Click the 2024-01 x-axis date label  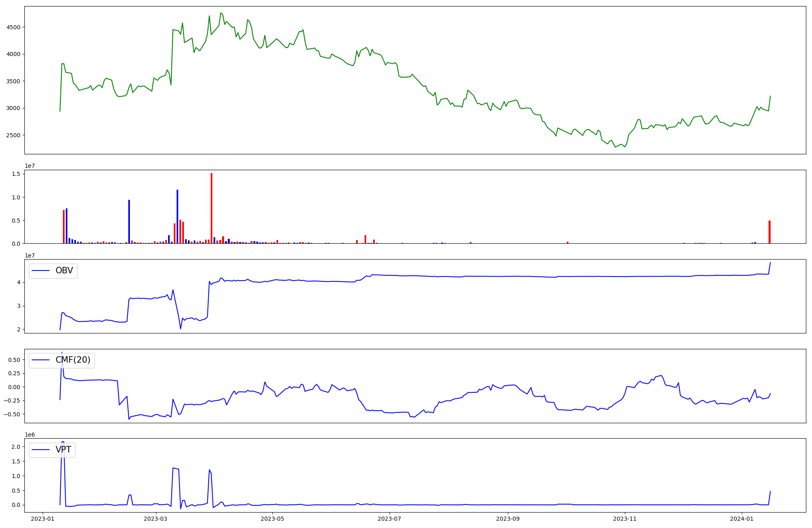pos(742,519)
